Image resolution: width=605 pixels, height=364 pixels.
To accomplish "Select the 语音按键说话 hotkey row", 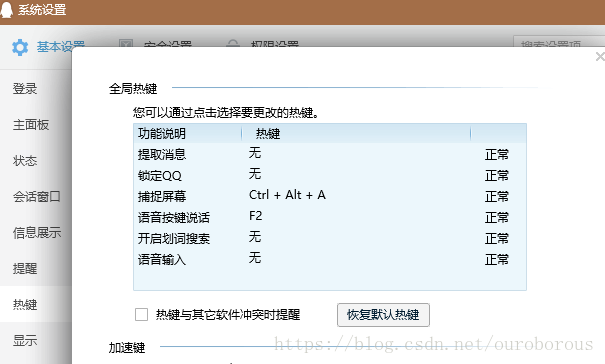I will pyautogui.click(x=330, y=217).
